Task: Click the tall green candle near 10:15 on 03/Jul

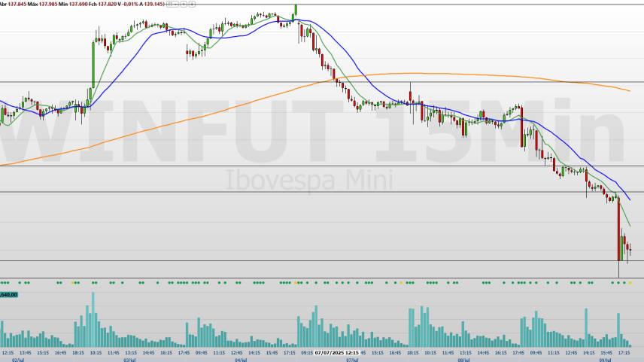Action: tap(93, 65)
